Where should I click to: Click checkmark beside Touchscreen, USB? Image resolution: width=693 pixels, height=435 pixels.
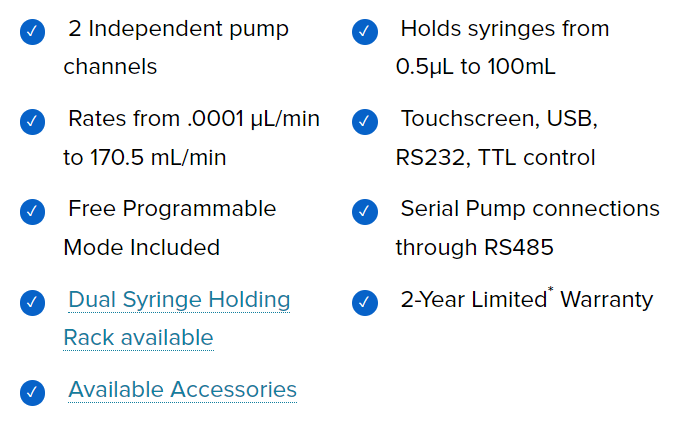pos(365,123)
